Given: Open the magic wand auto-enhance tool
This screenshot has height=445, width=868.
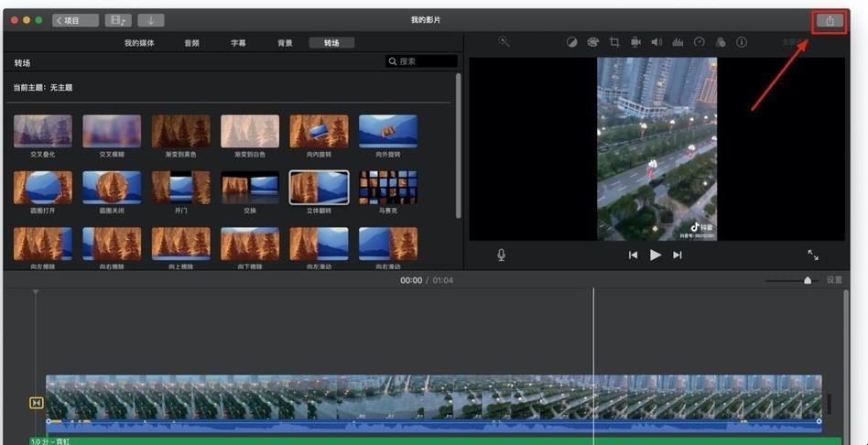Looking at the screenshot, I should click(x=504, y=41).
